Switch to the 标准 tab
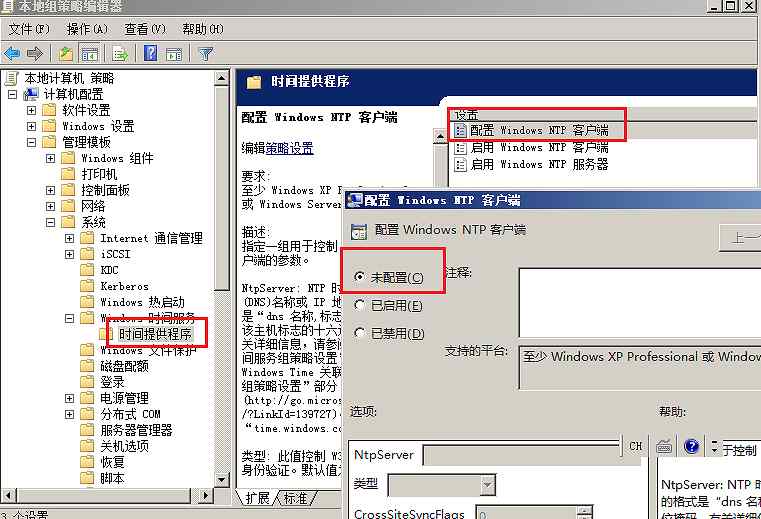Image resolution: width=761 pixels, height=519 pixels. pos(296,498)
